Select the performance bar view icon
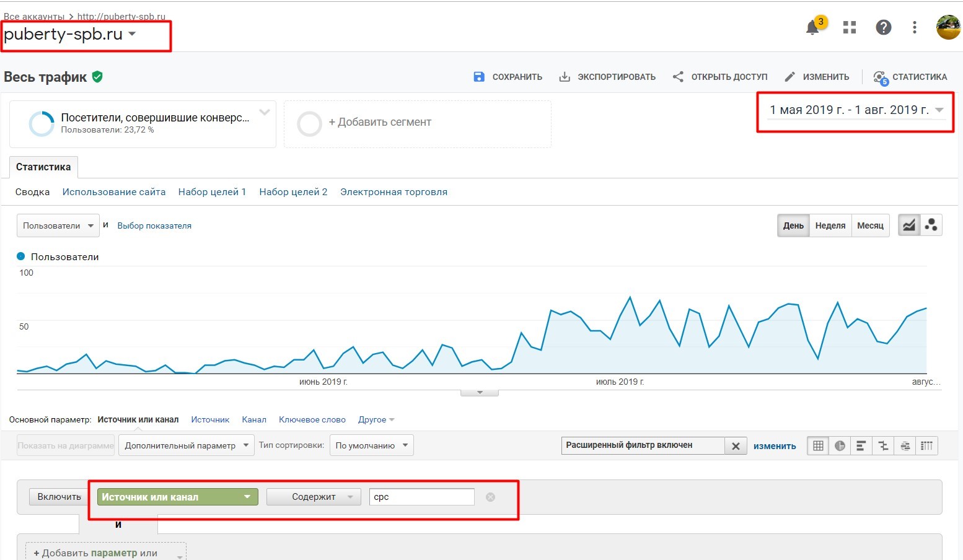This screenshot has width=963, height=560. [x=861, y=446]
